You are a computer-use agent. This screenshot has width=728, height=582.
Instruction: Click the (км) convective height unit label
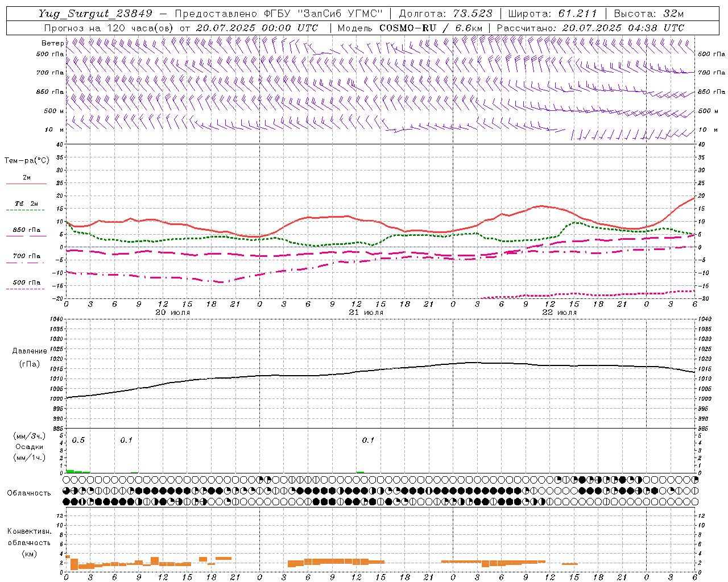[x=30, y=554]
